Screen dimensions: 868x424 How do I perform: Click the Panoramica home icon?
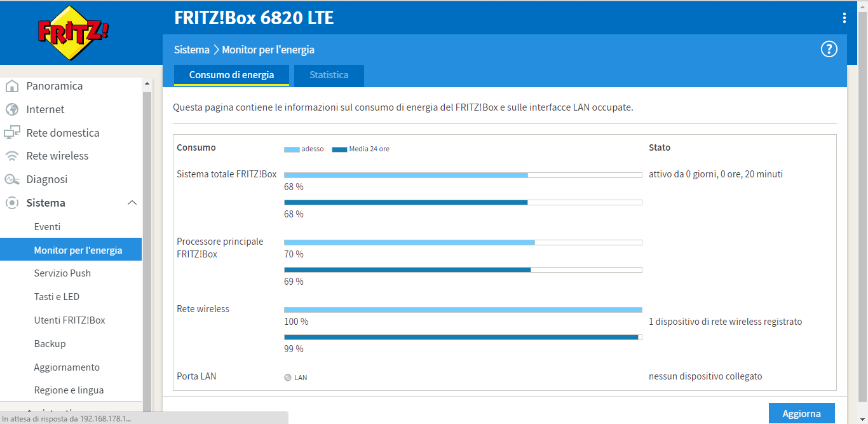[12, 86]
